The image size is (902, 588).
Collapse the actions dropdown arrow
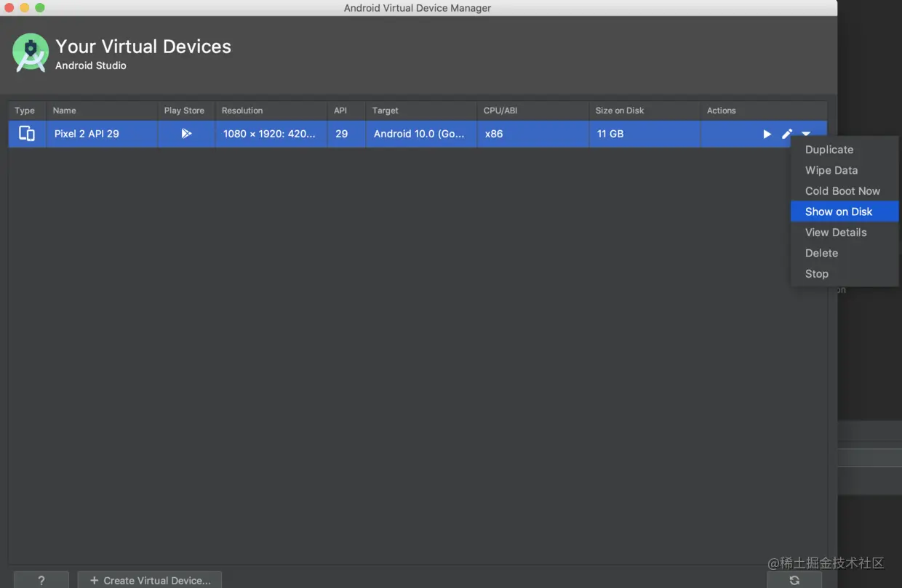[x=806, y=134]
